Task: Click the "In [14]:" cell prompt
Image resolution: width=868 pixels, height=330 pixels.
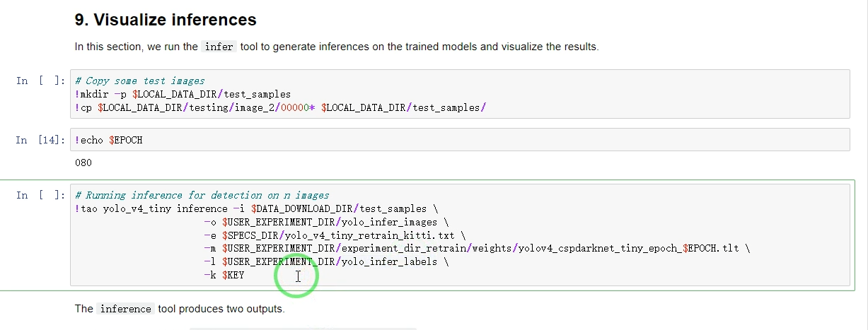Action: (x=42, y=140)
